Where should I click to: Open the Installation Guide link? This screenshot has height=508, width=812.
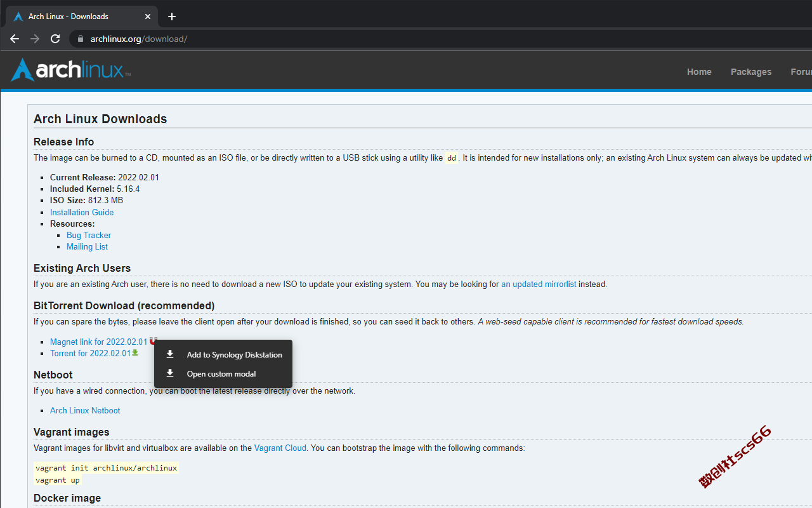(x=82, y=212)
